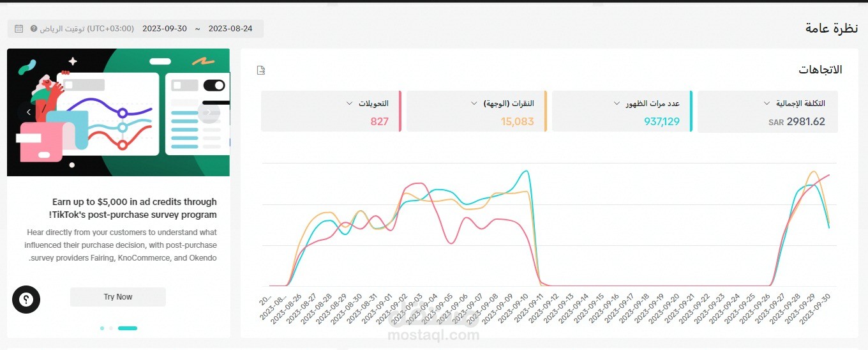The width and height of the screenshot is (868, 350).
Task: Click the end date 2023-09-30 field
Action: [165, 29]
